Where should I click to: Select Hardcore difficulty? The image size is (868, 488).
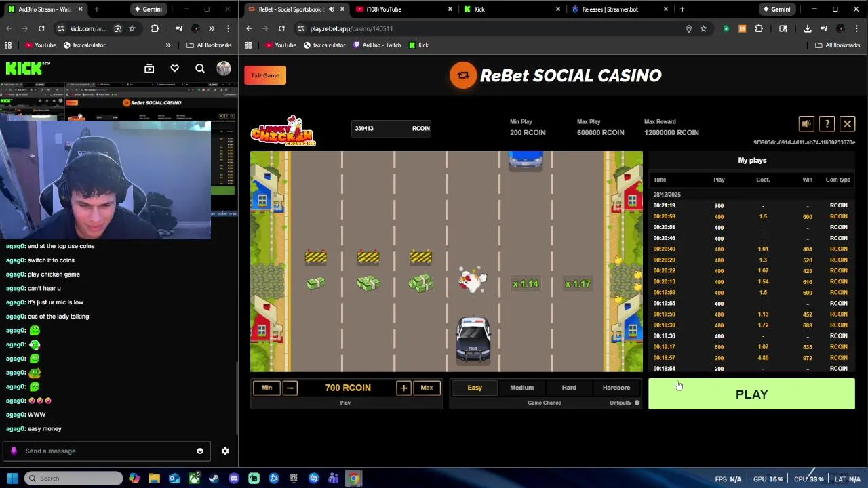pyautogui.click(x=616, y=388)
